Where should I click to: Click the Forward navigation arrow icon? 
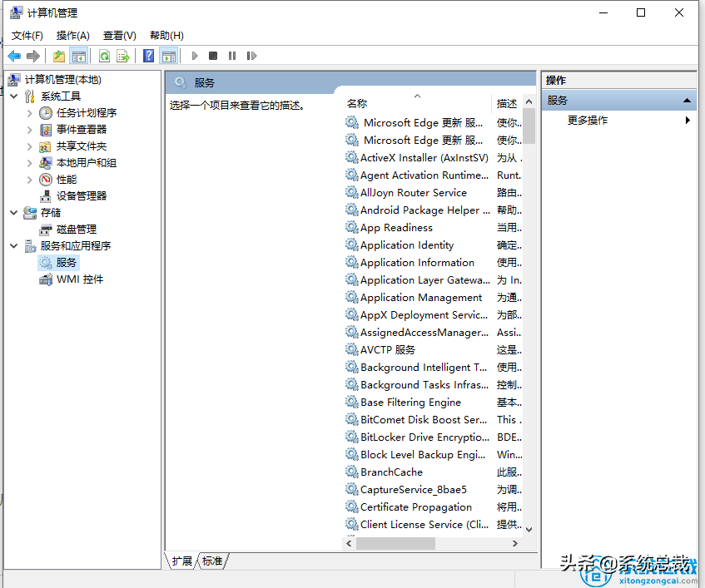(x=32, y=55)
